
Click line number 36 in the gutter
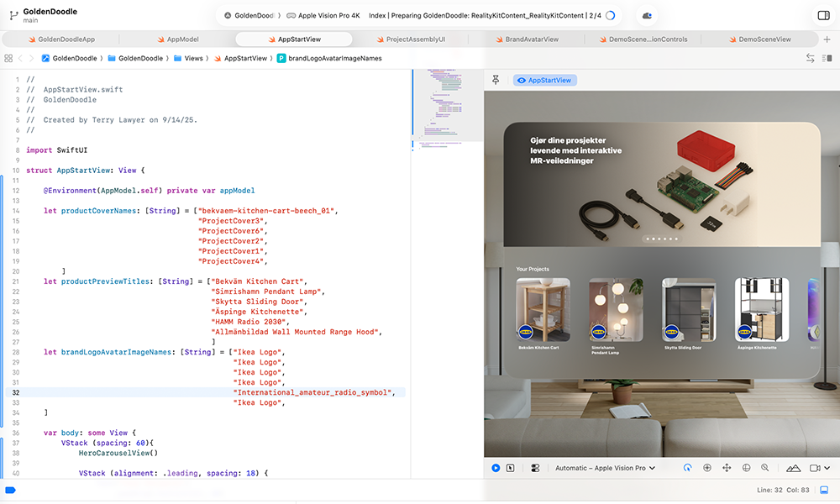tap(15, 433)
